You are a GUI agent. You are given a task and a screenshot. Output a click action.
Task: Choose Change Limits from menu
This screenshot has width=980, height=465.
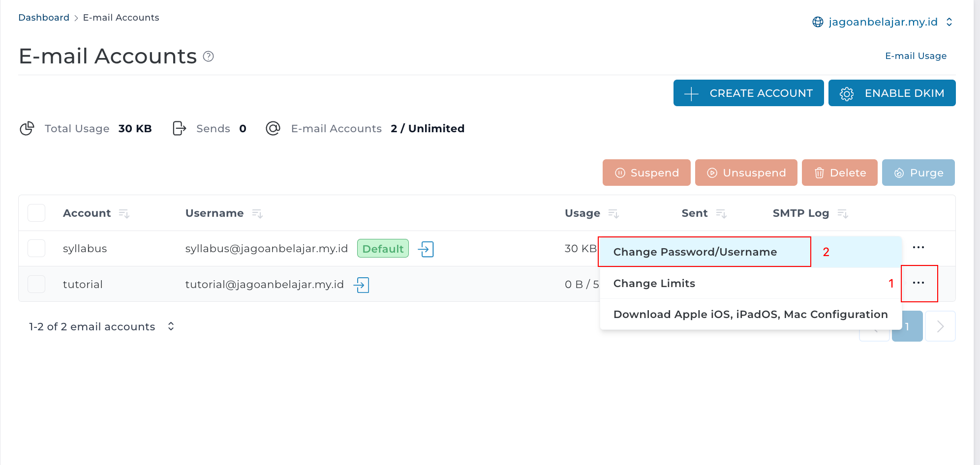click(751, 283)
